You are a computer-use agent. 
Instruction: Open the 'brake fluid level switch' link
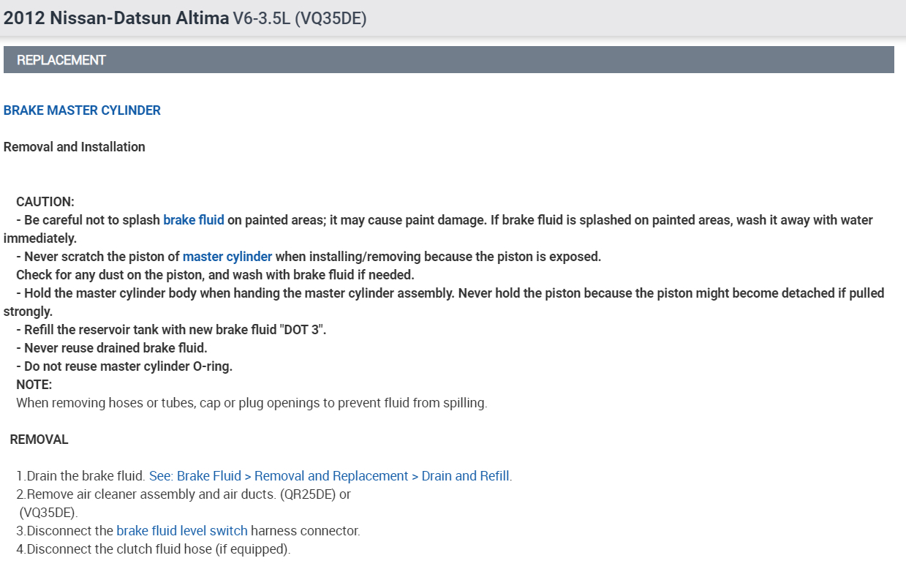click(181, 531)
